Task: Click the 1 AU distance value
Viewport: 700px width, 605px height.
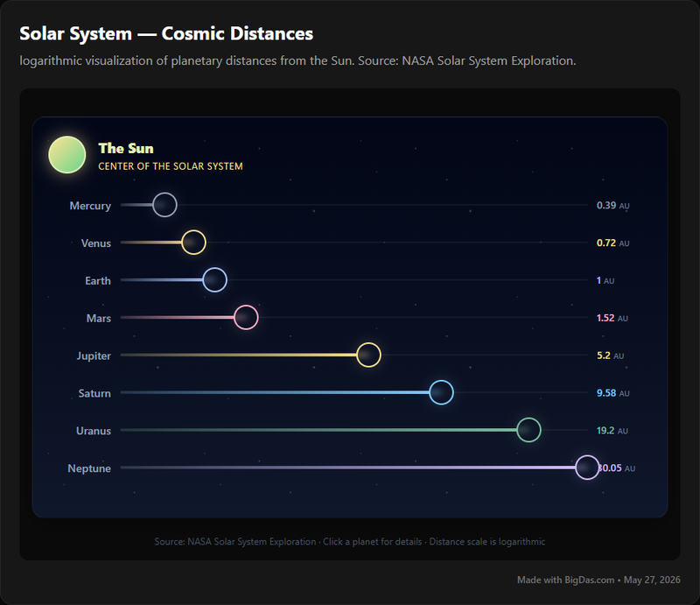Action: pos(605,280)
